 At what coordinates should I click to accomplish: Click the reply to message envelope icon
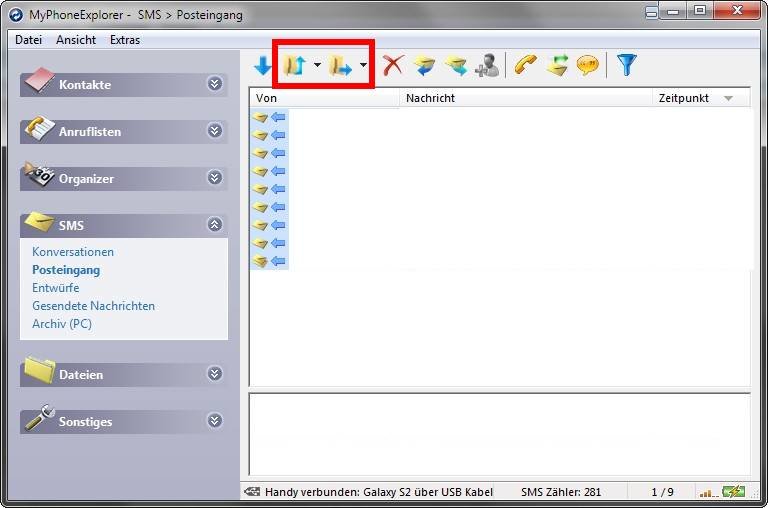point(424,65)
